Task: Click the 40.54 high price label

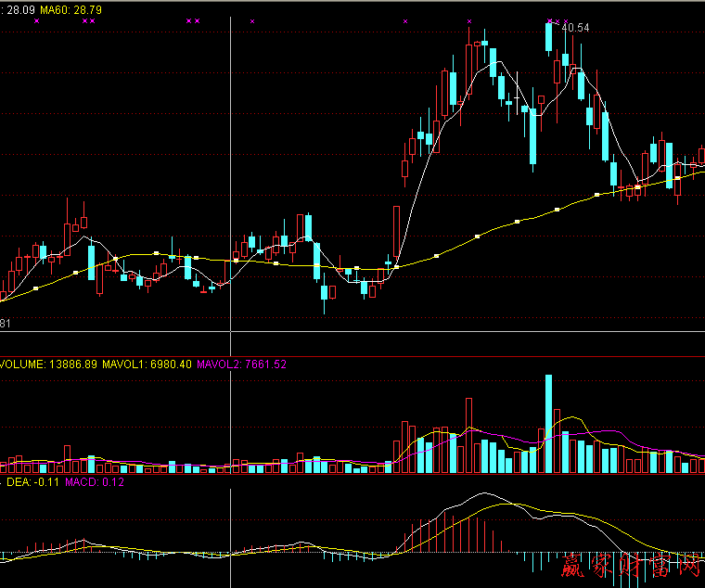Action: (575, 28)
